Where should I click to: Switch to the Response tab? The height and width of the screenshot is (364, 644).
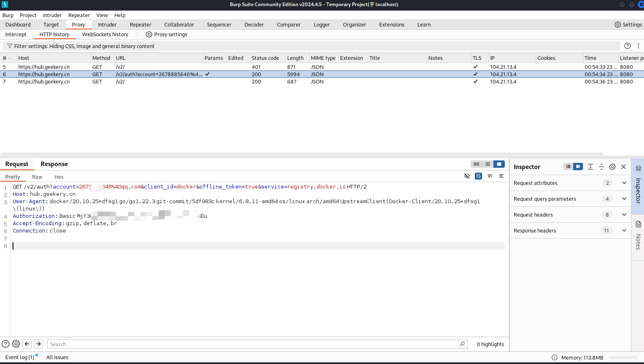point(54,164)
